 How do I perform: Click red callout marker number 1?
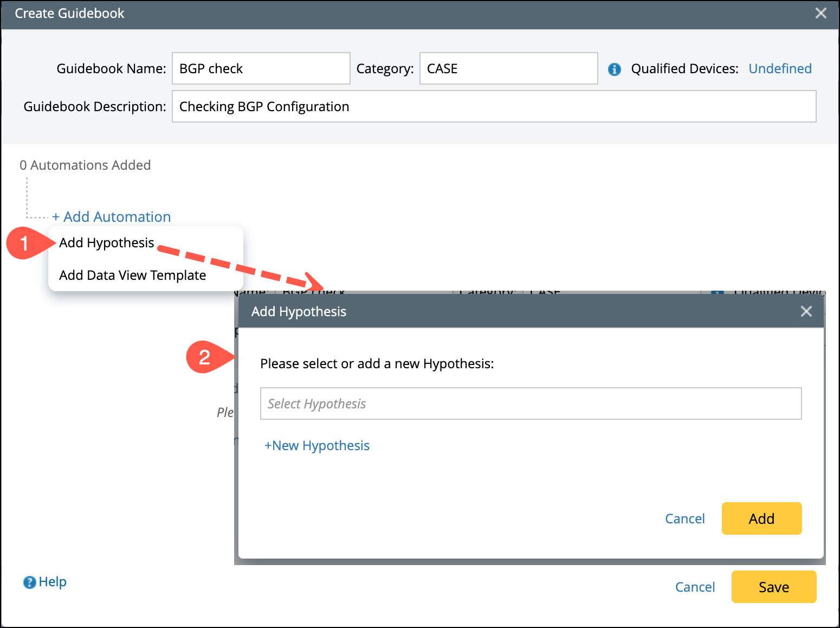coord(24,243)
